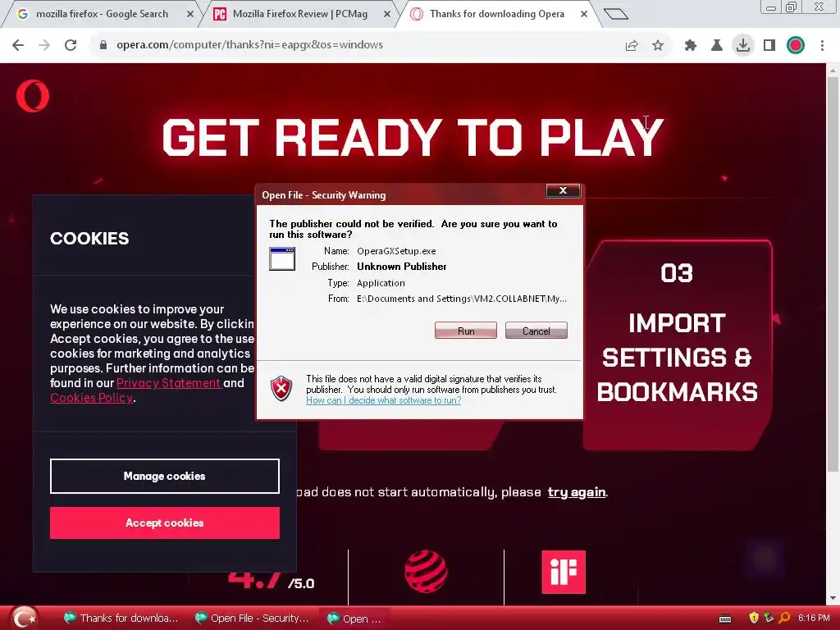Toggle the browser side panel
The width and height of the screenshot is (840, 630).
pos(769,46)
